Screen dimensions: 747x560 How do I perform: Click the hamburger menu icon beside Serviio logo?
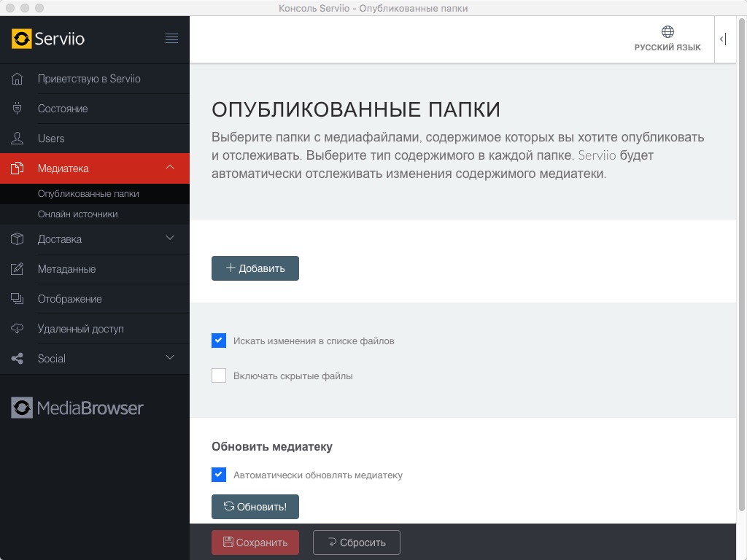coord(171,39)
